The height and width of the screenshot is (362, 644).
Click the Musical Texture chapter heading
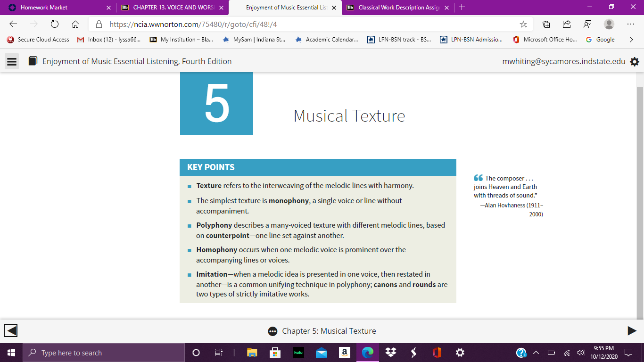(x=349, y=115)
